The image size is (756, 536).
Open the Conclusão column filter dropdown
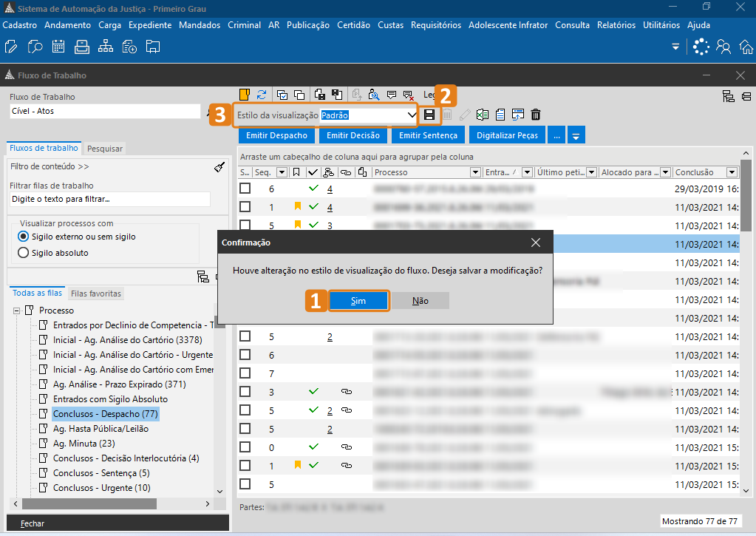point(732,172)
